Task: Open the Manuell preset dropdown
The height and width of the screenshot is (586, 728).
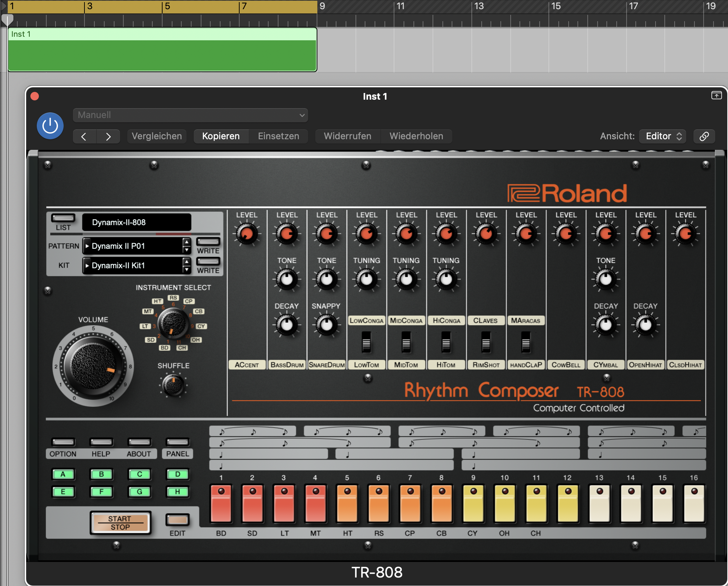Action: pyautogui.click(x=190, y=115)
